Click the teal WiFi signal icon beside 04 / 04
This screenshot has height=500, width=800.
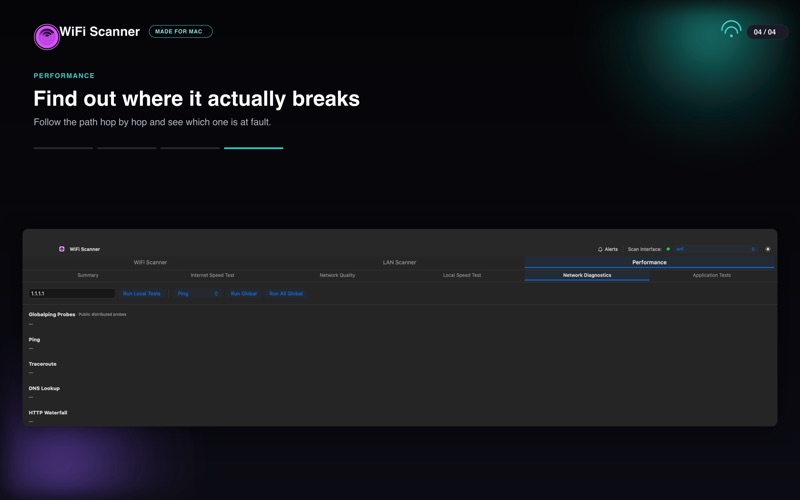tap(731, 29)
